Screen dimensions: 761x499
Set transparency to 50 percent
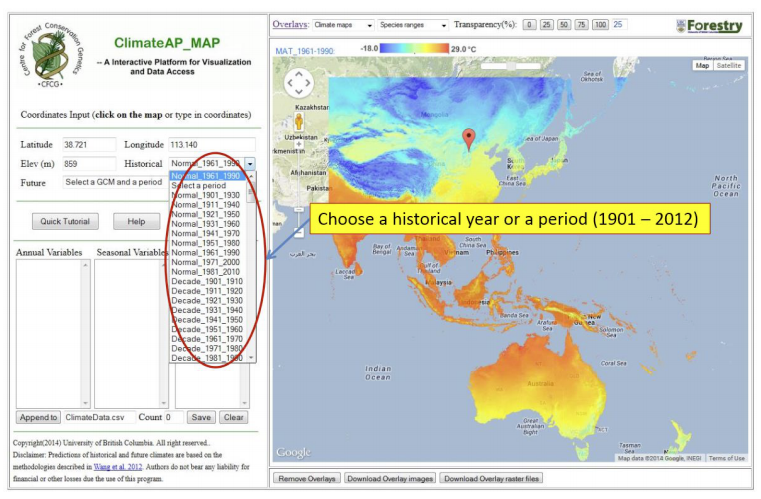(x=564, y=25)
